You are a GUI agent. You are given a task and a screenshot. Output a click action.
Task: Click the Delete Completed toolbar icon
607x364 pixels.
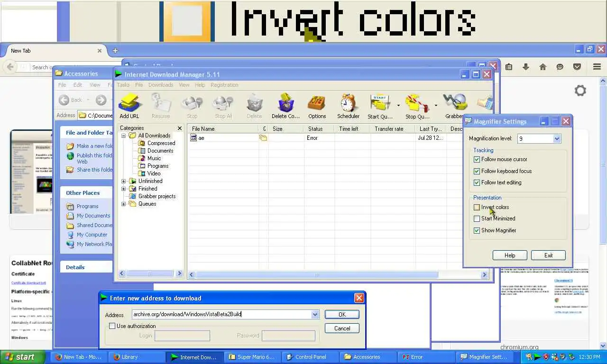[x=285, y=106]
